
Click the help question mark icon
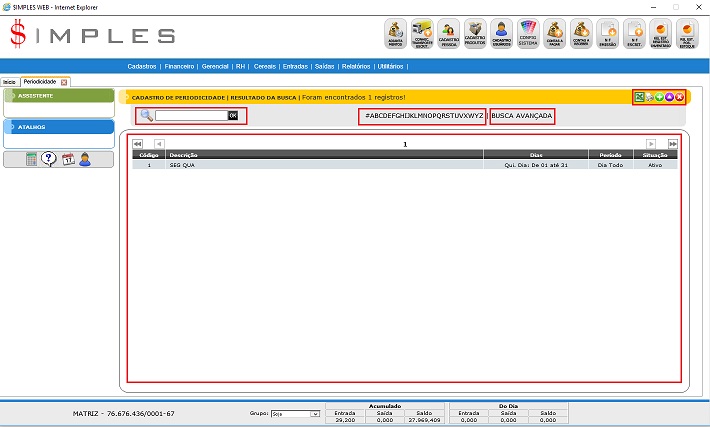(48, 159)
